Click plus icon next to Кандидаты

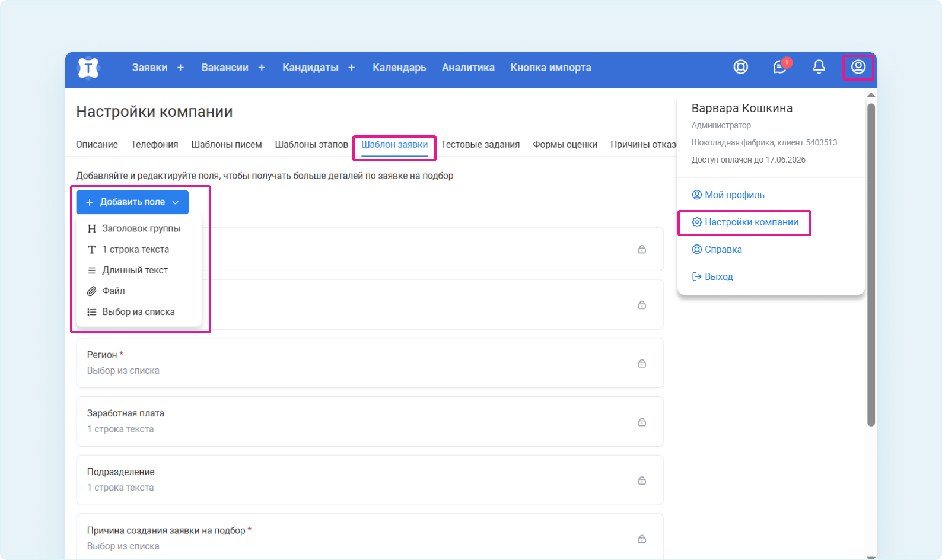352,68
